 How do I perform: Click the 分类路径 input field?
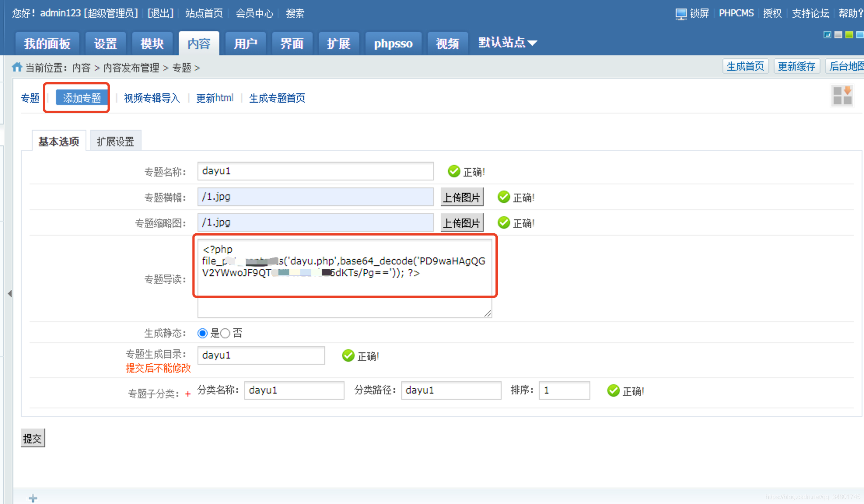coord(451,390)
